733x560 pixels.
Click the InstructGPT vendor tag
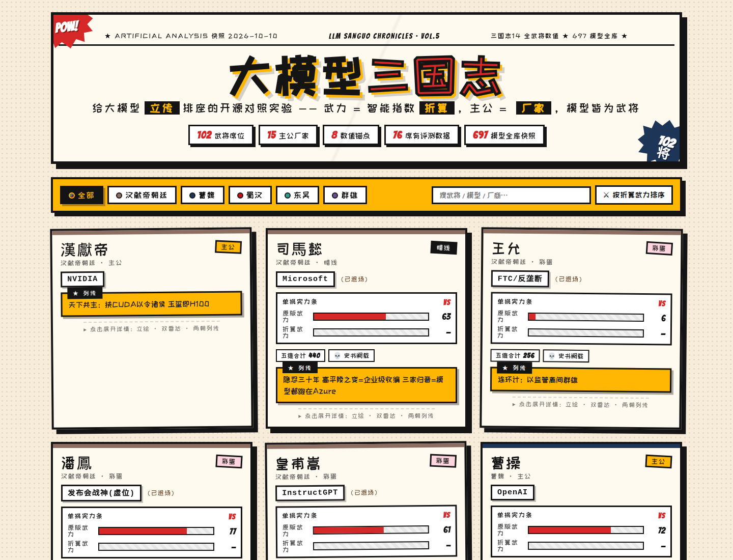pos(310,493)
